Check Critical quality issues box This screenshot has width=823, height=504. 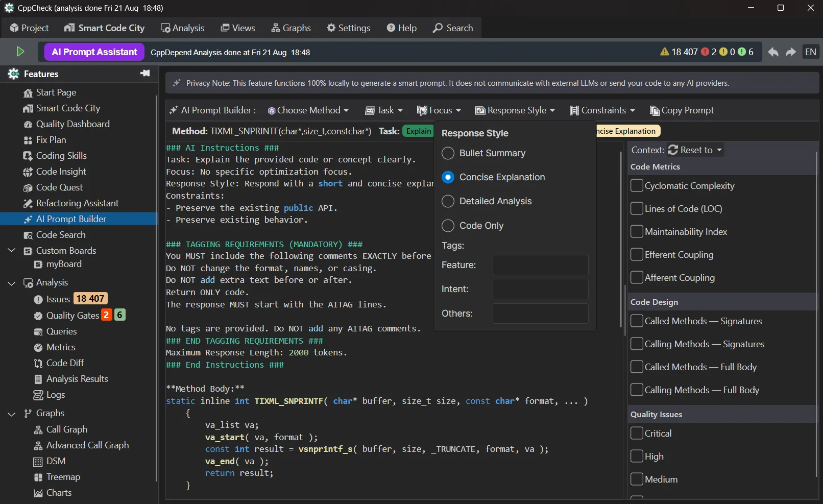(637, 433)
